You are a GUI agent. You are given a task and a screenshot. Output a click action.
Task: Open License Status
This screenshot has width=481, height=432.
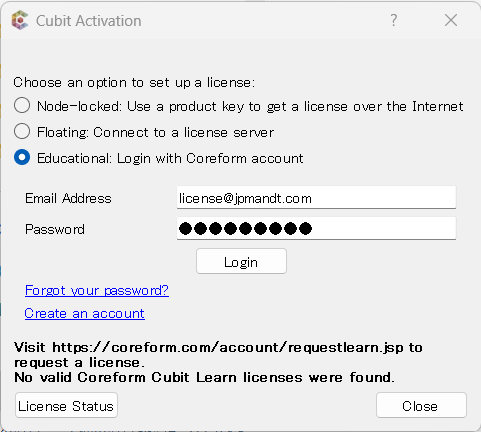pyautogui.click(x=66, y=405)
